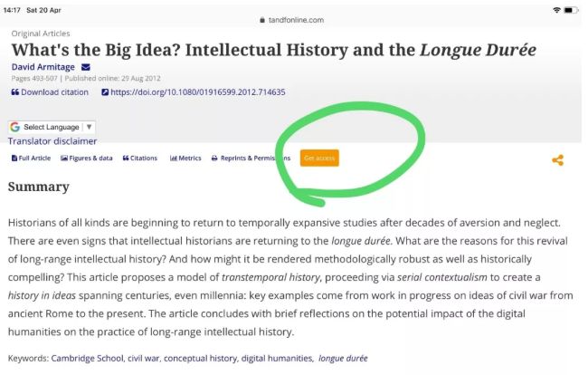Open the David Armitage author link
This screenshot has height=375, width=588.
coord(43,67)
